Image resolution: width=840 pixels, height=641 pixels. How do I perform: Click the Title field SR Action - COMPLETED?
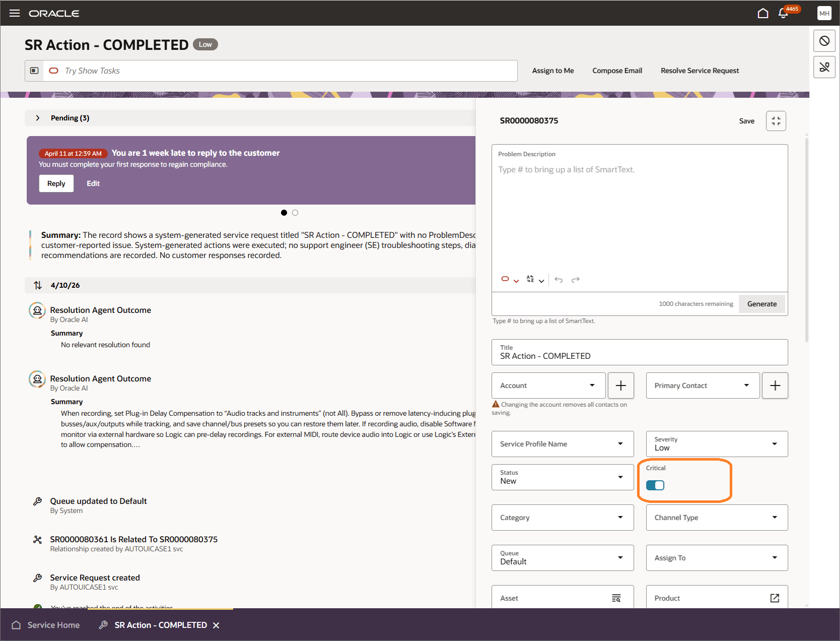[x=640, y=352]
